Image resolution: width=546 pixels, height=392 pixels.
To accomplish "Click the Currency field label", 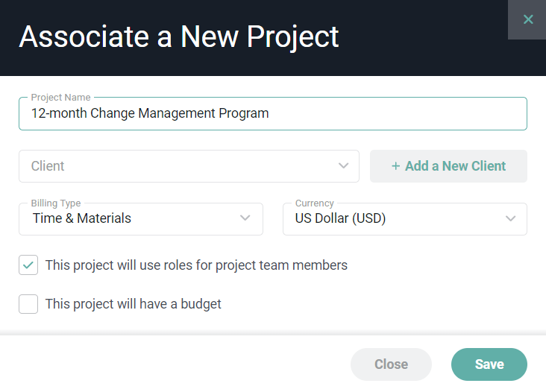I will tap(315, 203).
